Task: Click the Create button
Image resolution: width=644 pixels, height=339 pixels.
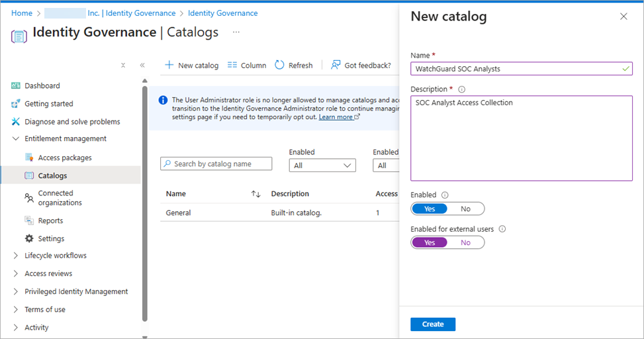Action: point(433,324)
